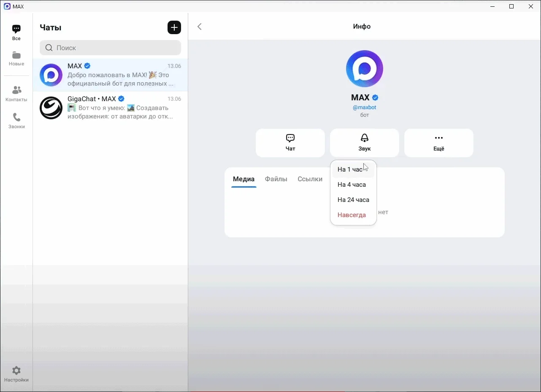Screen dimensions: 541x392
Task: Open chat with the Чат button
Action: (x=290, y=143)
